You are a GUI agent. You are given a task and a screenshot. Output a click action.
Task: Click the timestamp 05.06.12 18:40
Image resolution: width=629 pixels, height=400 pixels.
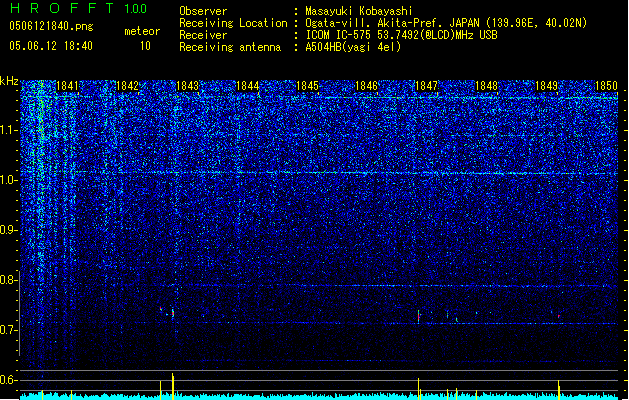[x=51, y=46]
